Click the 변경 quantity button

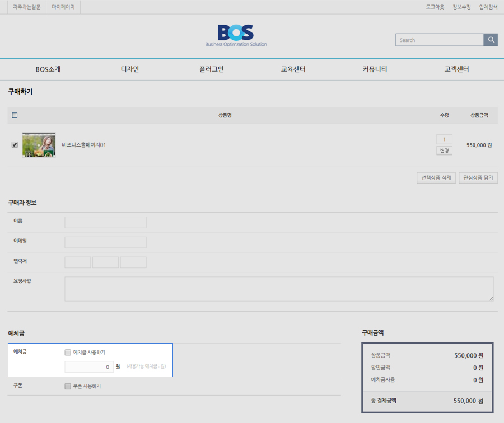tap(444, 151)
